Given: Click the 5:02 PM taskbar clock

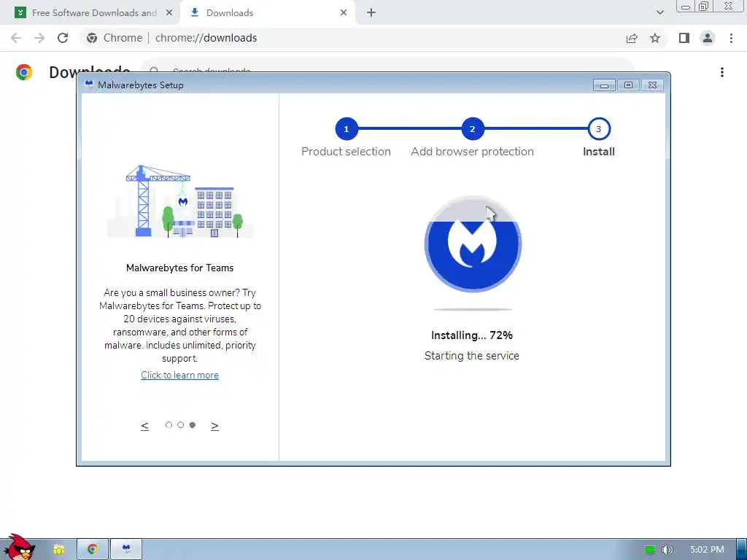Looking at the screenshot, I should [x=707, y=550].
